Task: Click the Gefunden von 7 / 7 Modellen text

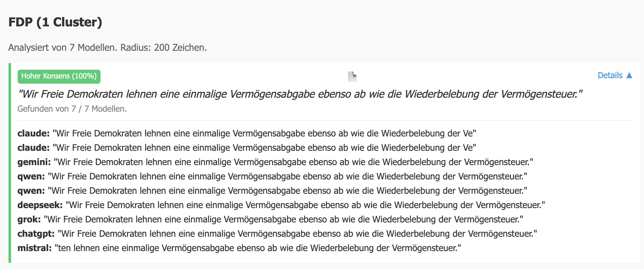Action: 72,109
